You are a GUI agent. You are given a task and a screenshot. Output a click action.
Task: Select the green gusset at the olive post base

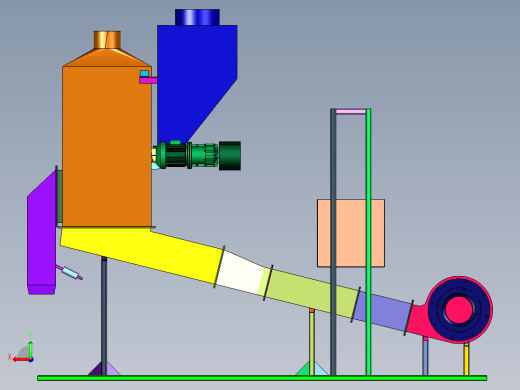click(x=303, y=369)
